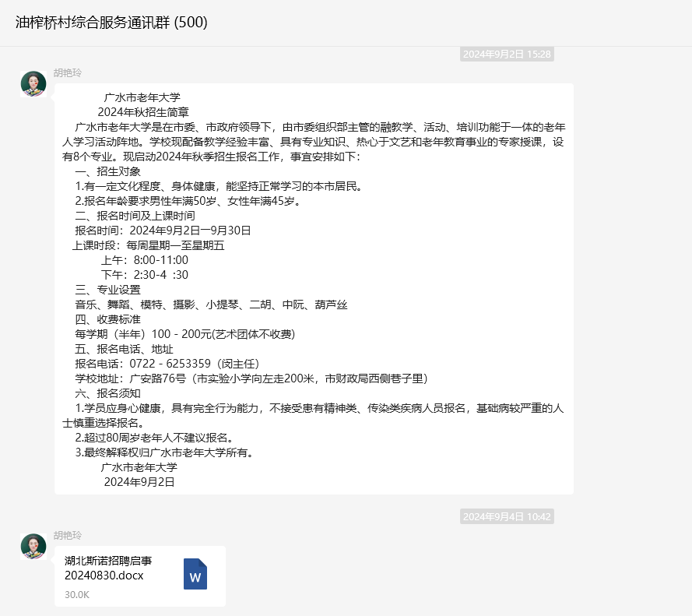Click the fee line 每学期（半年）100 - 200元
Screen dimensions: 692x616
(x=185, y=334)
